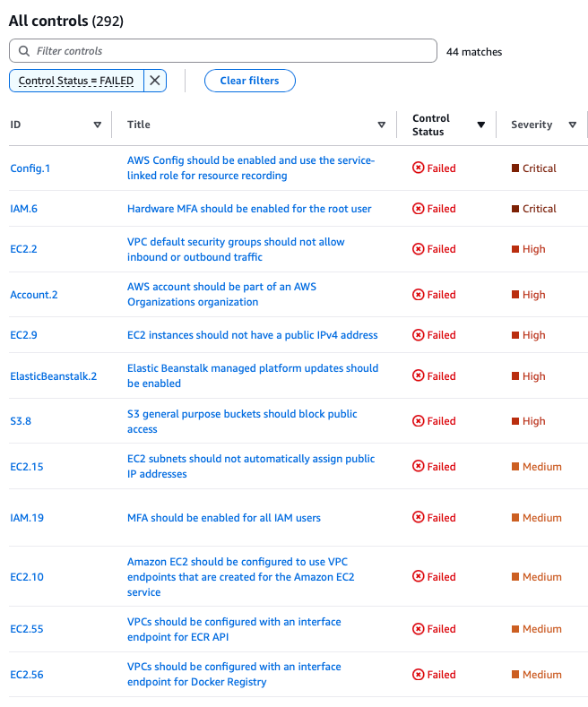This screenshot has height=707, width=588.
Task: Open the Config.1 control link
Action: coord(30,168)
